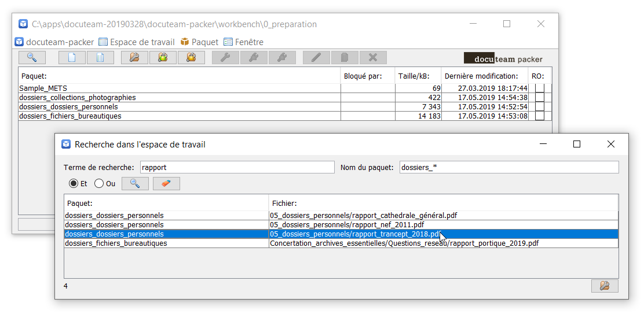This screenshot has width=644, height=314.
Task: Sort main table by Paquet column
Action: click(x=180, y=76)
